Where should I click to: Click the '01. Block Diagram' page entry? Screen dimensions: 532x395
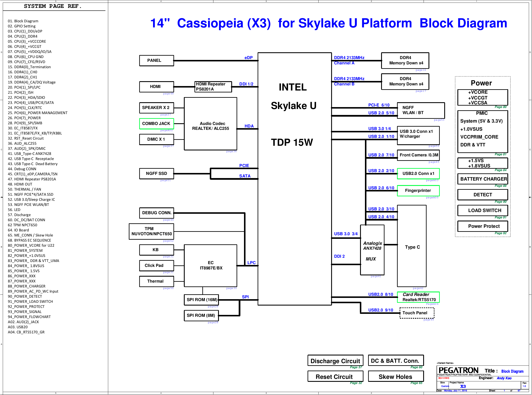point(23,21)
